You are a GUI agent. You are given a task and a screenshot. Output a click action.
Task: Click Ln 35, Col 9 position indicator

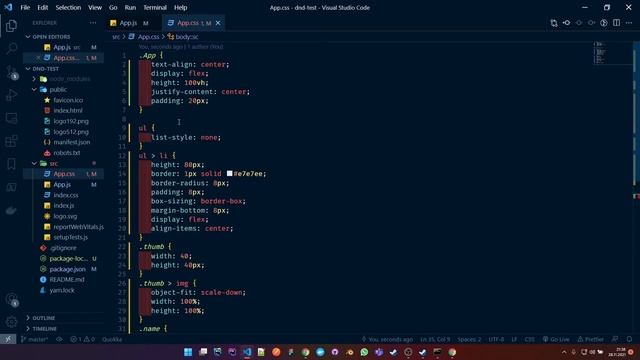click(435, 339)
